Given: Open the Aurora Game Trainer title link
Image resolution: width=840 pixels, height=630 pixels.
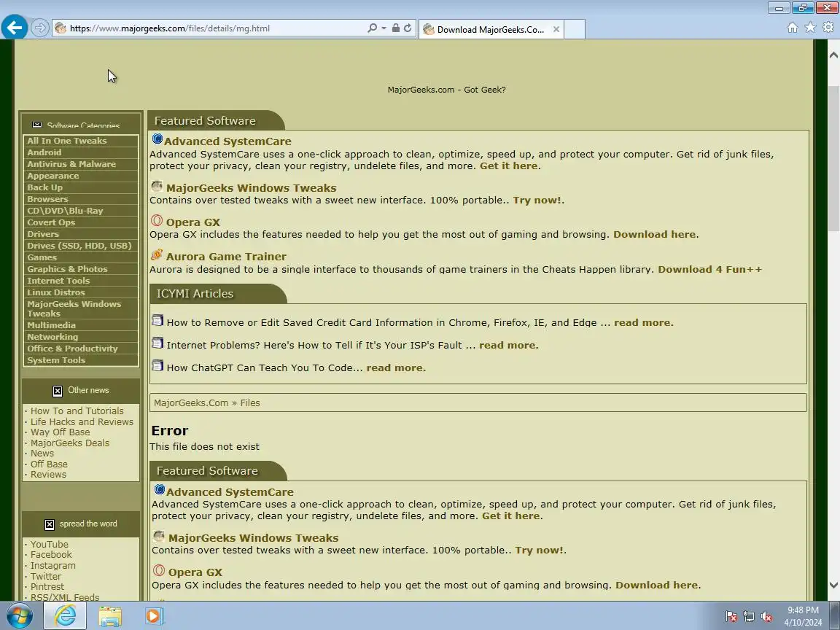Looking at the screenshot, I should tap(226, 257).
